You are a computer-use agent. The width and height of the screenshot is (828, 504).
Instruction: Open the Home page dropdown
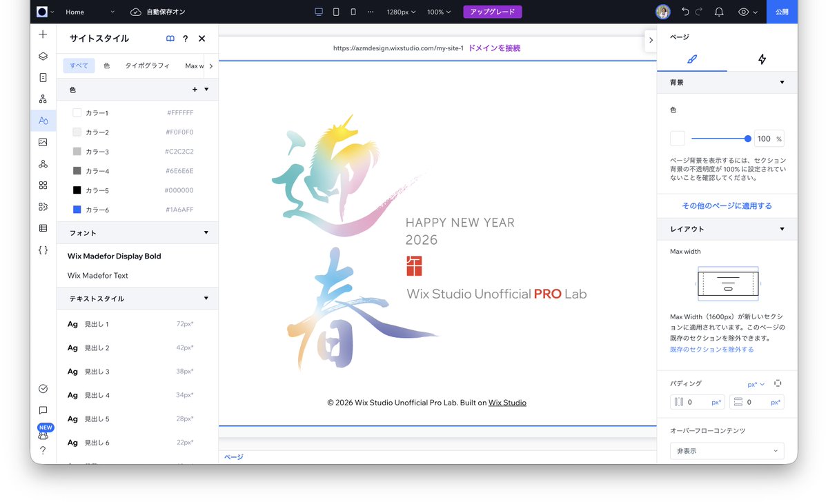(90, 12)
